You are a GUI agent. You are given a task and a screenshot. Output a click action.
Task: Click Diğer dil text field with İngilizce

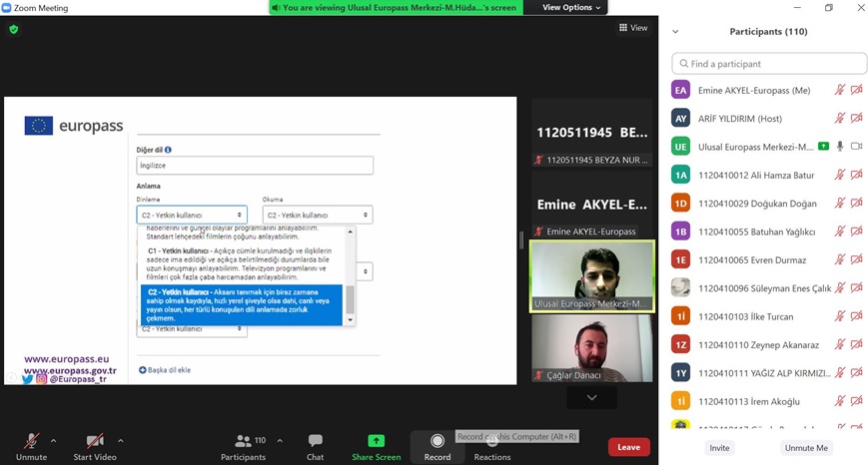point(255,166)
